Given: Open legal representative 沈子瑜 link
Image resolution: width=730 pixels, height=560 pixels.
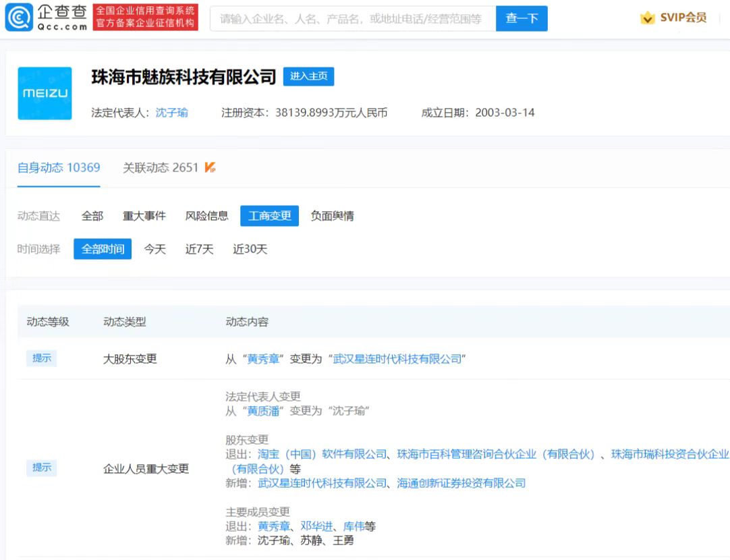Looking at the screenshot, I should tap(172, 113).
